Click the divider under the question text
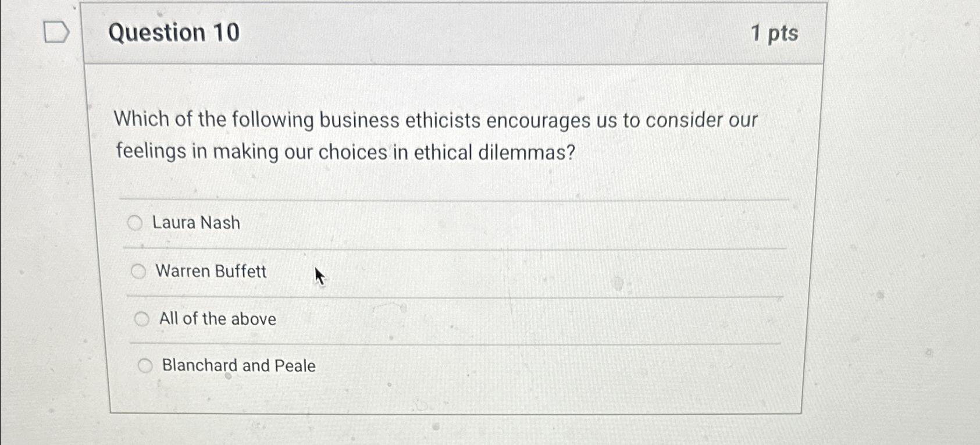 pyautogui.click(x=454, y=198)
